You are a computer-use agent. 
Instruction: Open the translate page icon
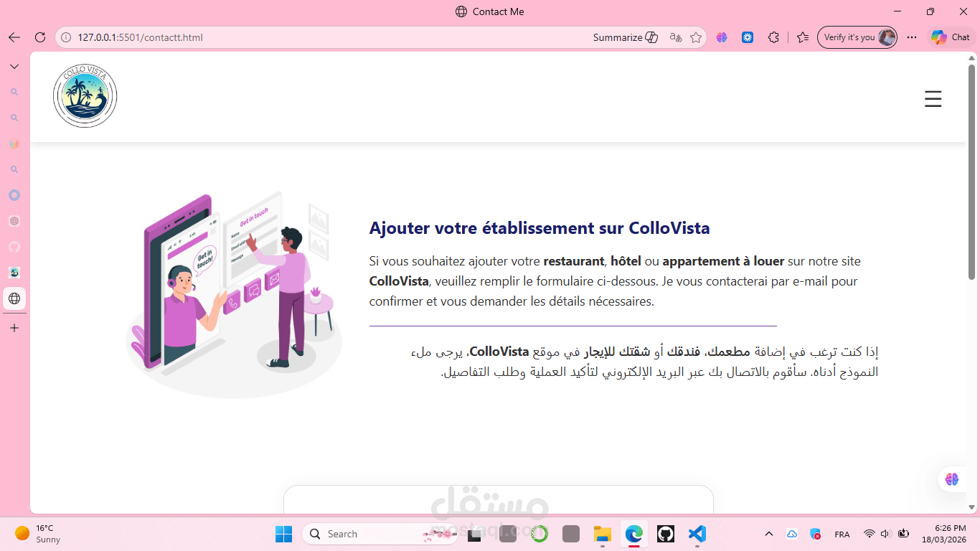click(x=675, y=37)
